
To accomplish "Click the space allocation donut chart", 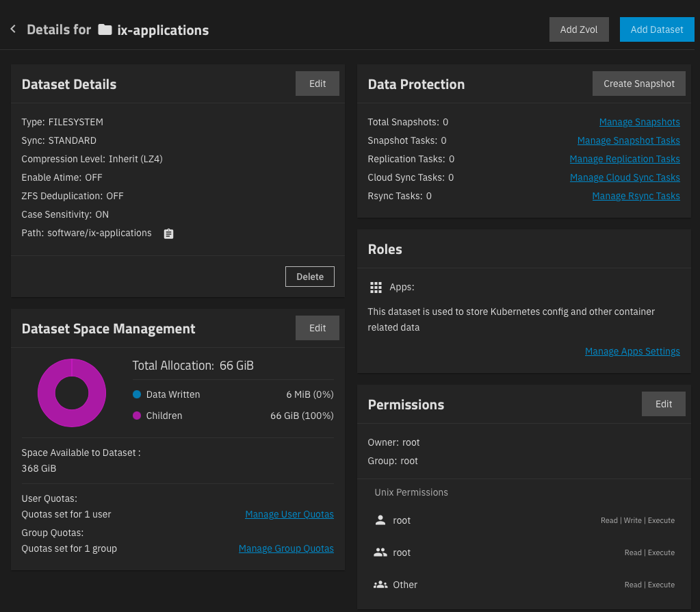I will coord(72,393).
